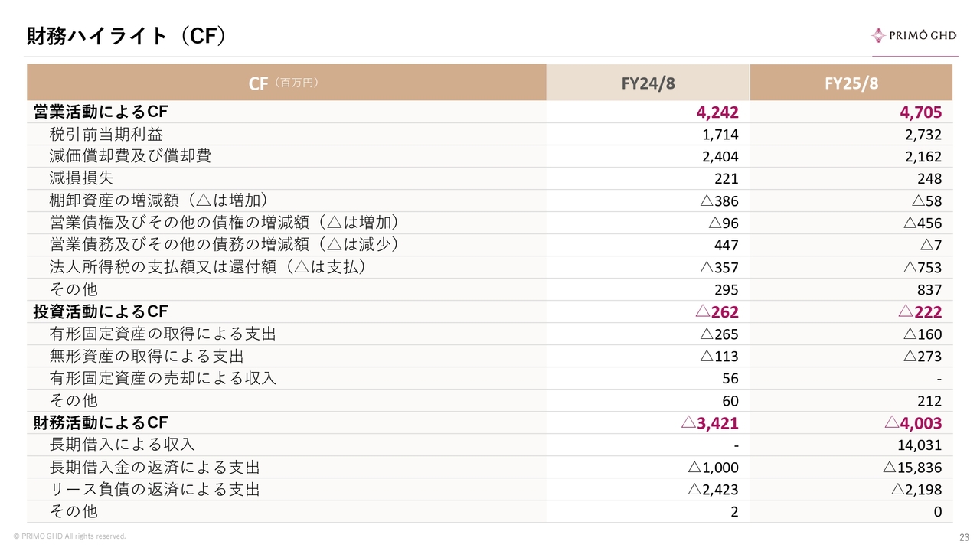Click the 財務活動によるCF row label

(100, 422)
